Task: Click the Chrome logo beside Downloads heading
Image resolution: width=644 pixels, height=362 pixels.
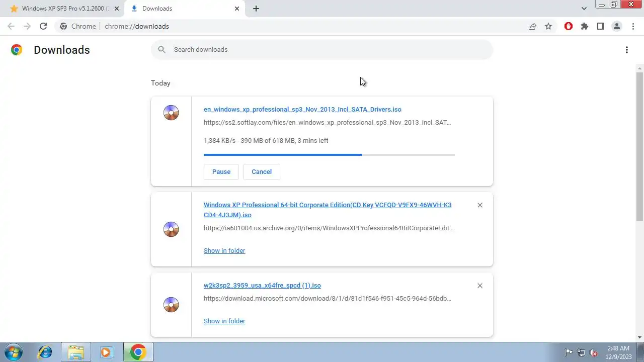Action: tap(17, 50)
